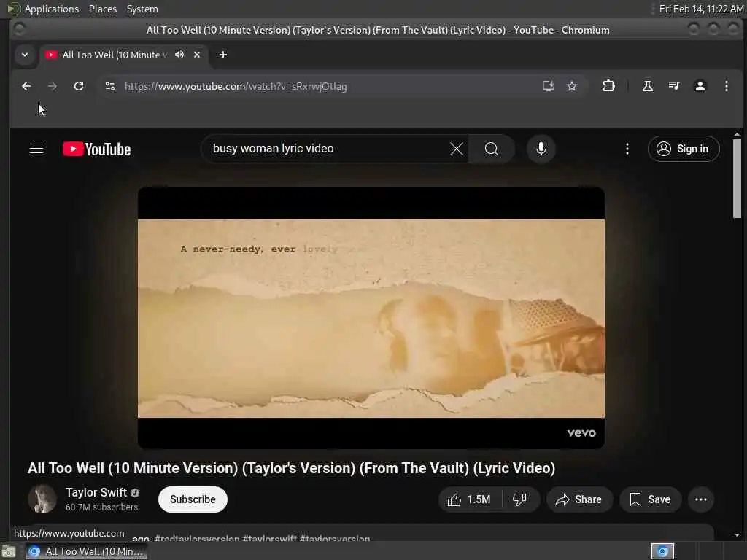Click the browser forward arrow
The width and height of the screenshot is (747, 560).
(x=53, y=86)
